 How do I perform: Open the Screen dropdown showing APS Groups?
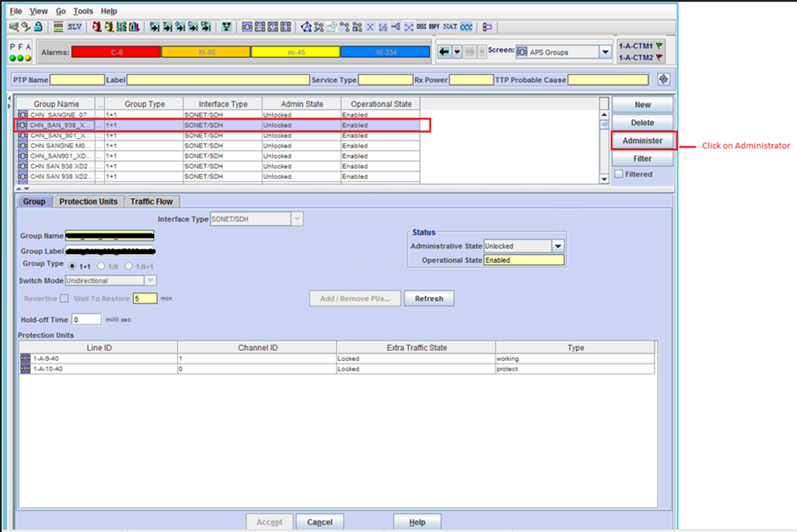tap(606, 52)
